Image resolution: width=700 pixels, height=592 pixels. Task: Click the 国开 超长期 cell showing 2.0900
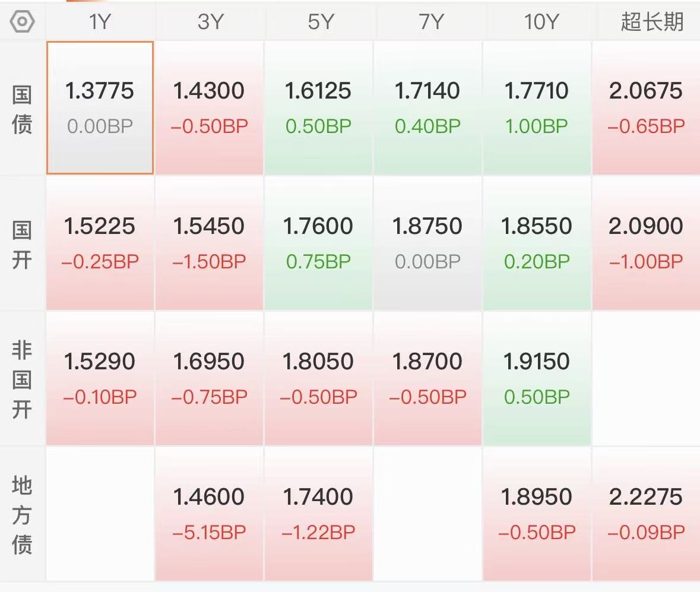pyautogui.click(x=647, y=243)
